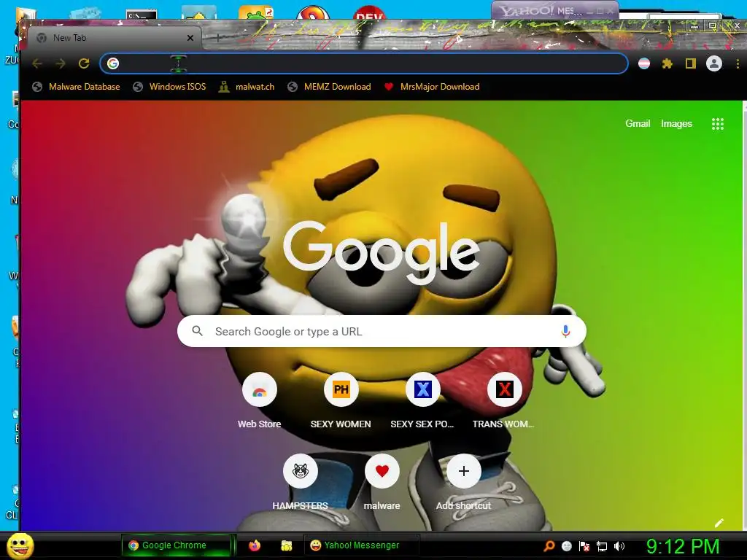Switch to Yahoo! Messenger in the taskbar
The width and height of the screenshot is (747, 560).
click(361, 545)
